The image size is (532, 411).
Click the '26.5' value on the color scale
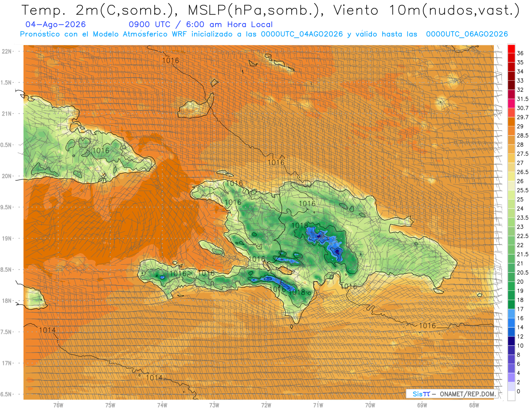[x=523, y=172]
